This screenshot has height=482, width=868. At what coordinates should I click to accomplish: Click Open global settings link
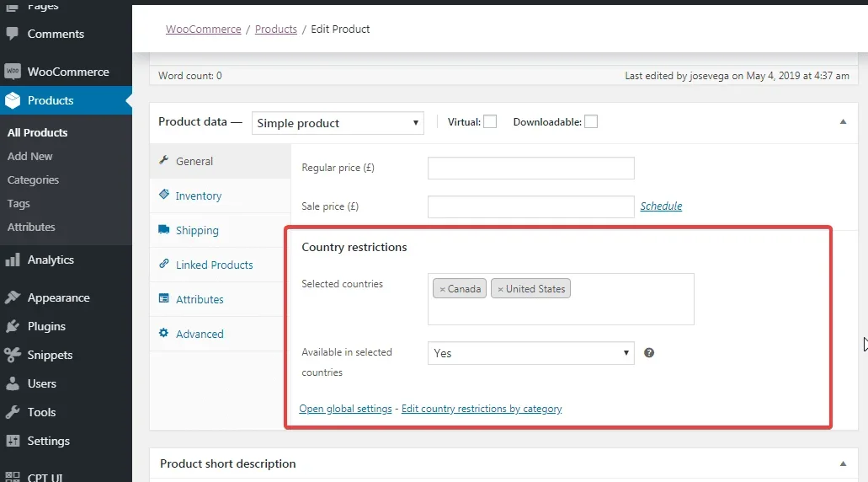coord(345,409)
